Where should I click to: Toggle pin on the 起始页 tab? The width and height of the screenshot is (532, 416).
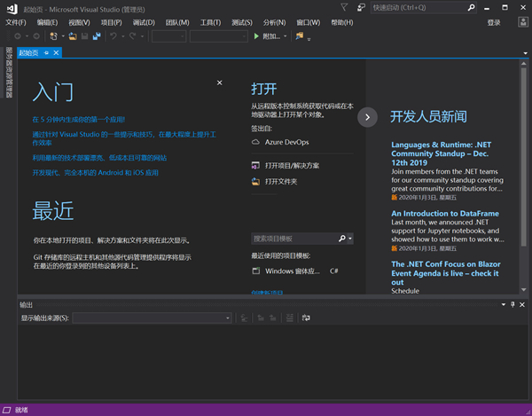point(46,53)
